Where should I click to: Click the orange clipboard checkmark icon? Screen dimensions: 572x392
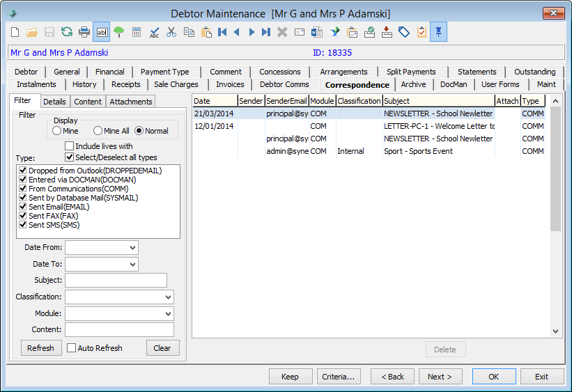pos(422,32)
